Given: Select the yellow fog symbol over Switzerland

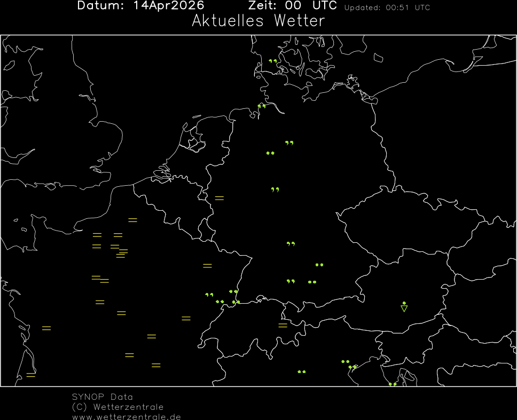Looking at the screenshot, I should click(x=283, y=324).
